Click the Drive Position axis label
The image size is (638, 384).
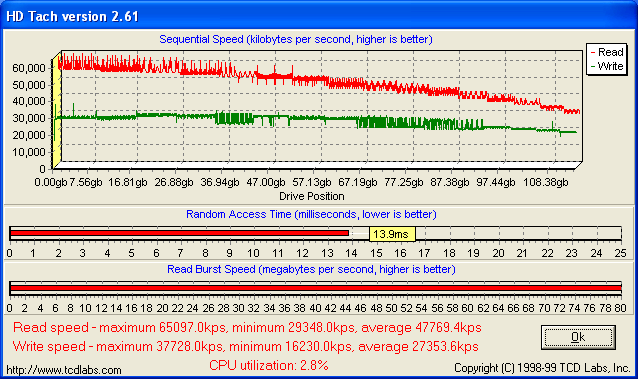(312, 196)
